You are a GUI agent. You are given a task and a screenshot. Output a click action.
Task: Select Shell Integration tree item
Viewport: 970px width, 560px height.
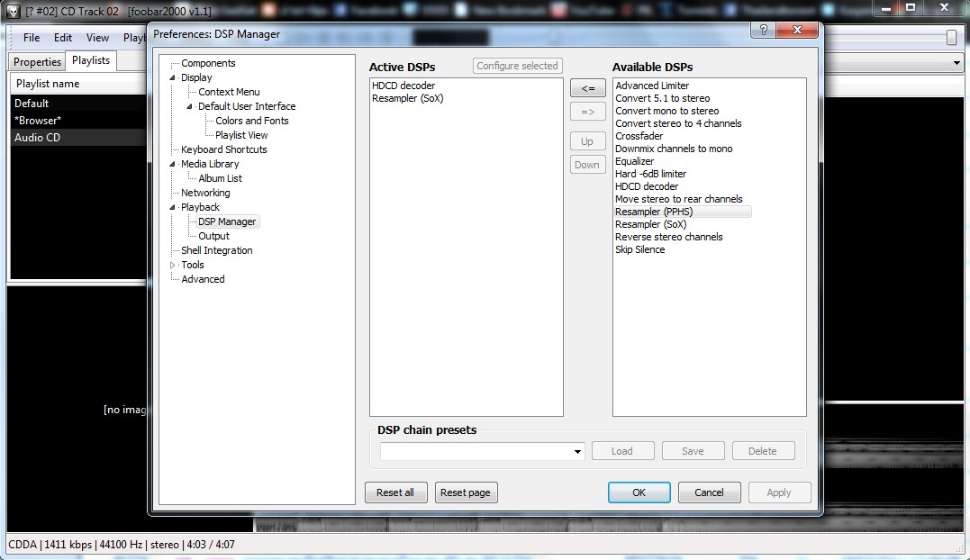click(216, 250)
